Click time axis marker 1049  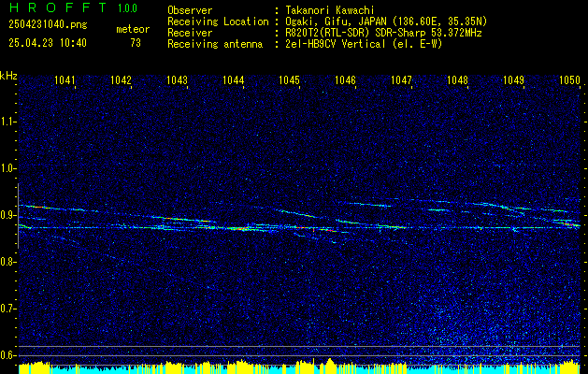[x=513, y=79]
